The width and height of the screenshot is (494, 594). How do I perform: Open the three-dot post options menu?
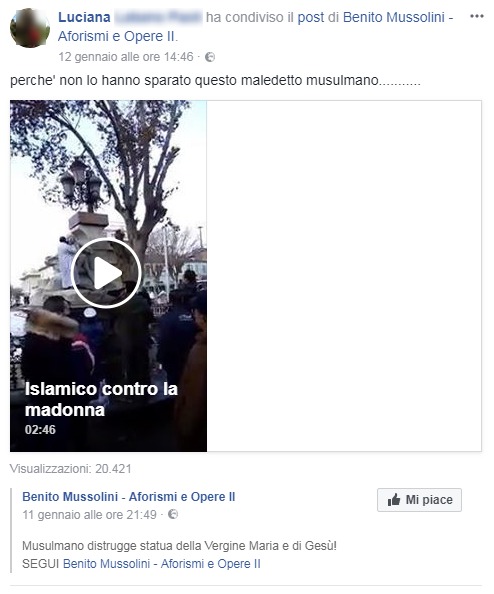pos(477,16)
